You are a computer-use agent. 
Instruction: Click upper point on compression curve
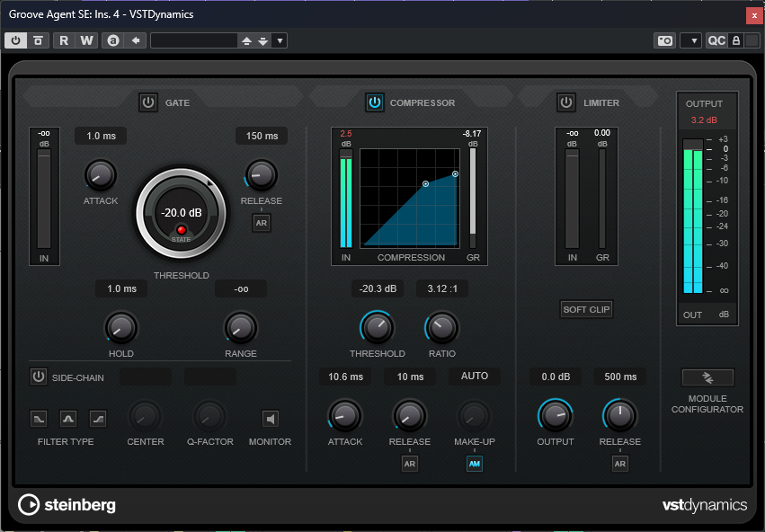(455, 174)
